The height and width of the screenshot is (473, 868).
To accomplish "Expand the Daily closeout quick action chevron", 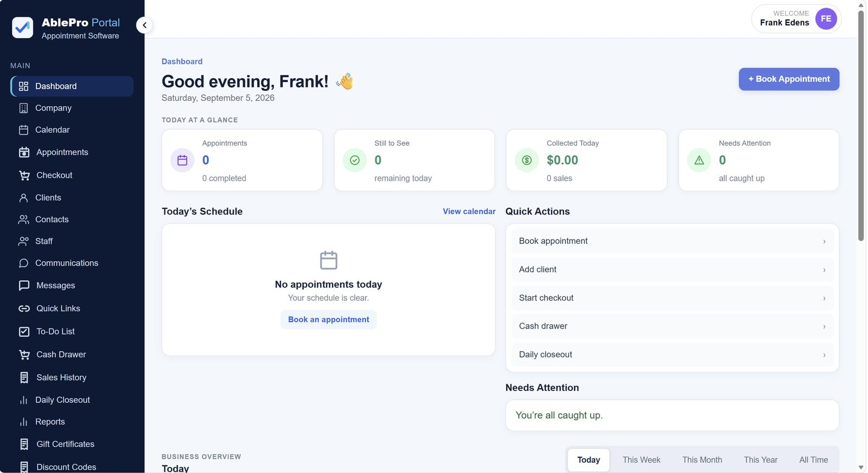I will [x=824, y=355].
